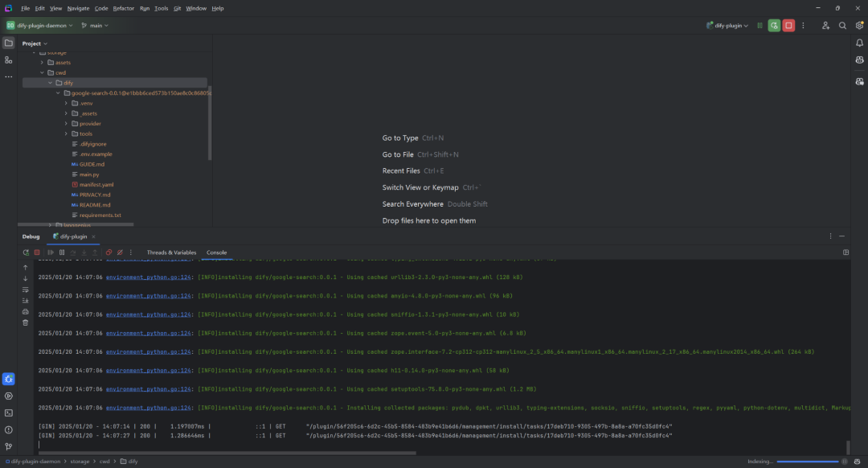Open IDE settings gear icon

859,26
